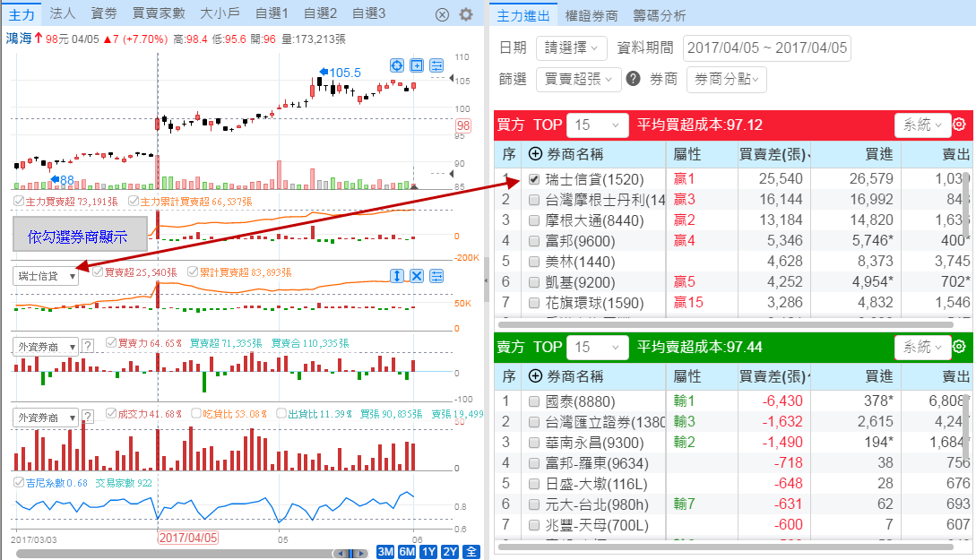Click the crosshair target icon on price chart
Screen dimensions: 976x560
(x=397, y=65)
